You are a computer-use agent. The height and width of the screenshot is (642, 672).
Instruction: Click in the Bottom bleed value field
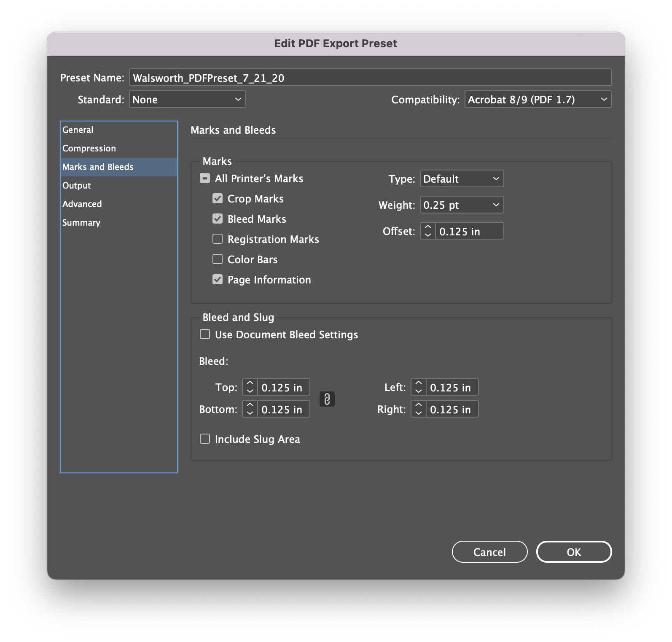point(283,409)
